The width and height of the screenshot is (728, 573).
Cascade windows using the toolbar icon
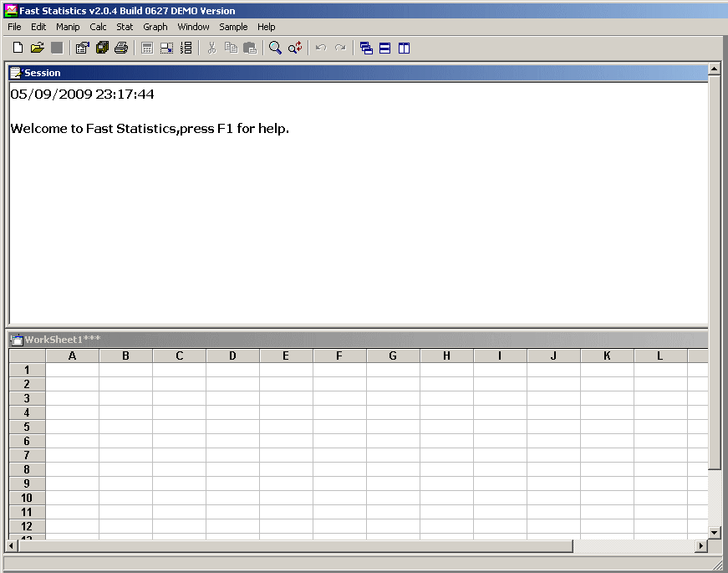[366, 48]
